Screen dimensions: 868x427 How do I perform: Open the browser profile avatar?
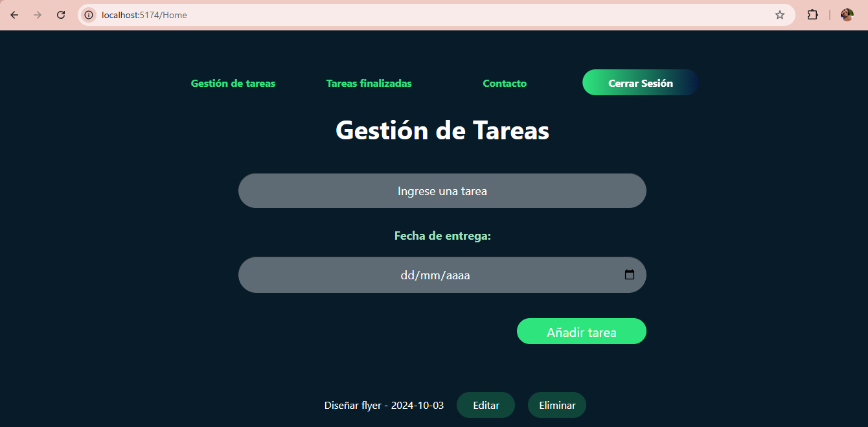[847, 14]
